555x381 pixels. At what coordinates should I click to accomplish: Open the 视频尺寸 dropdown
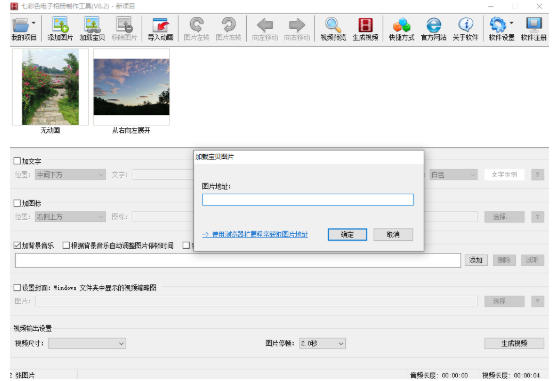click(x=87, y=343)
